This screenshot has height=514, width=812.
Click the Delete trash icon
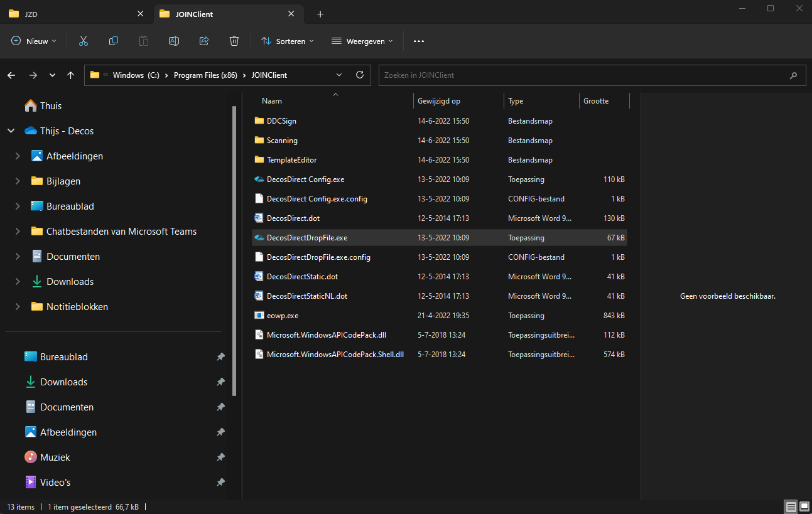coord(234,41)
